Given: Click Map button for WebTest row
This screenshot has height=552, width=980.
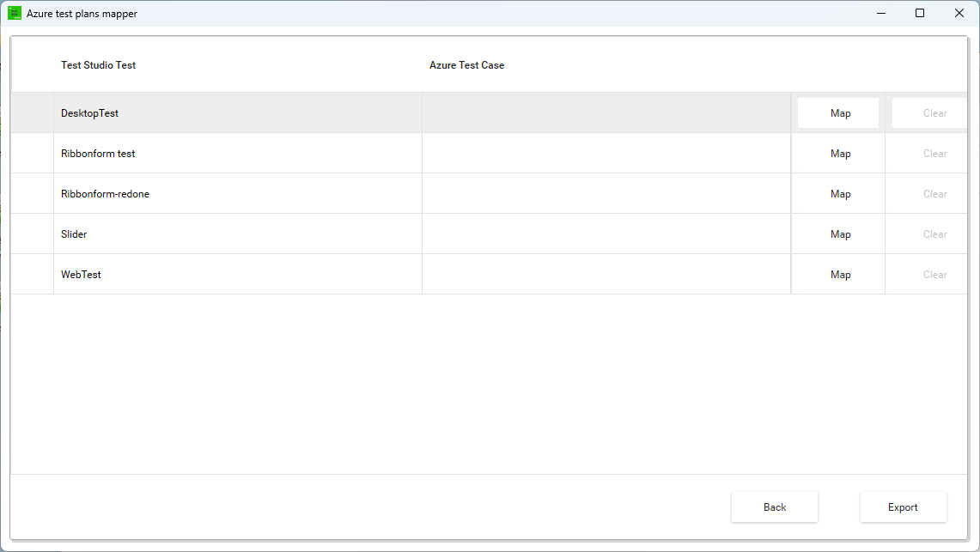Looking at the screenshot, I should point(838,275).
